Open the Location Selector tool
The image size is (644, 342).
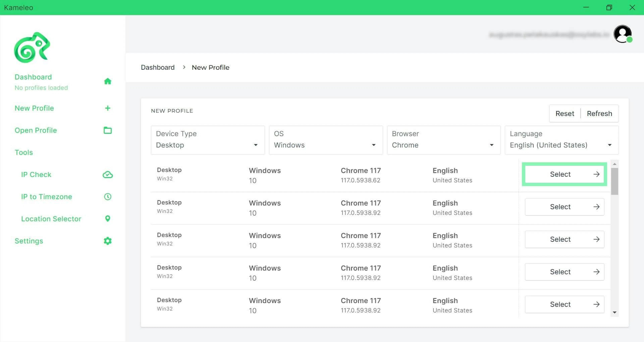(51, 219)
